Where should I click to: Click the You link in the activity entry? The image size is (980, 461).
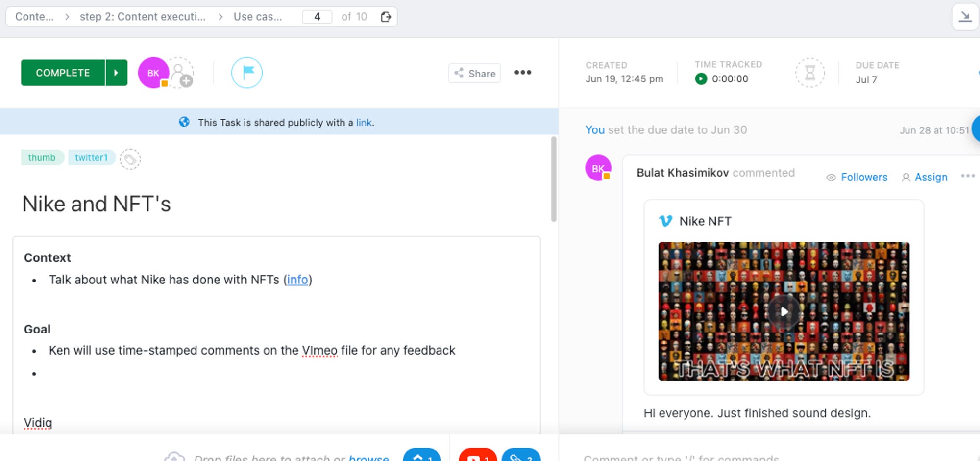[595, 130]
